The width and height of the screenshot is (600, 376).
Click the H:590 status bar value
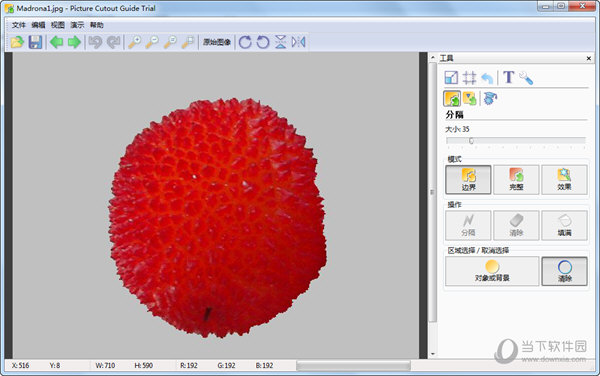[143, 366]
